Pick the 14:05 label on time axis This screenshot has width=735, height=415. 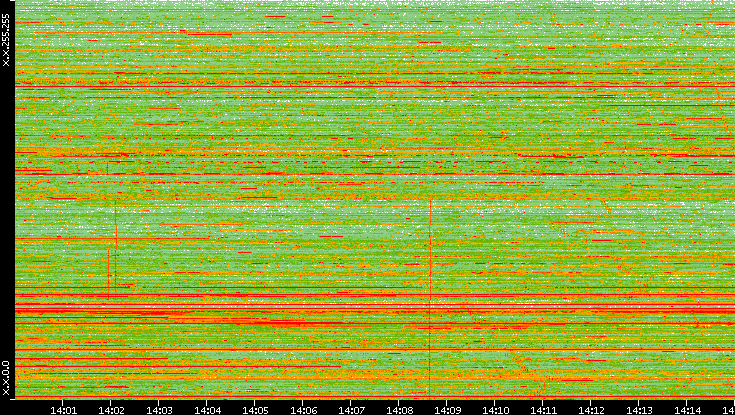(255, 411)
